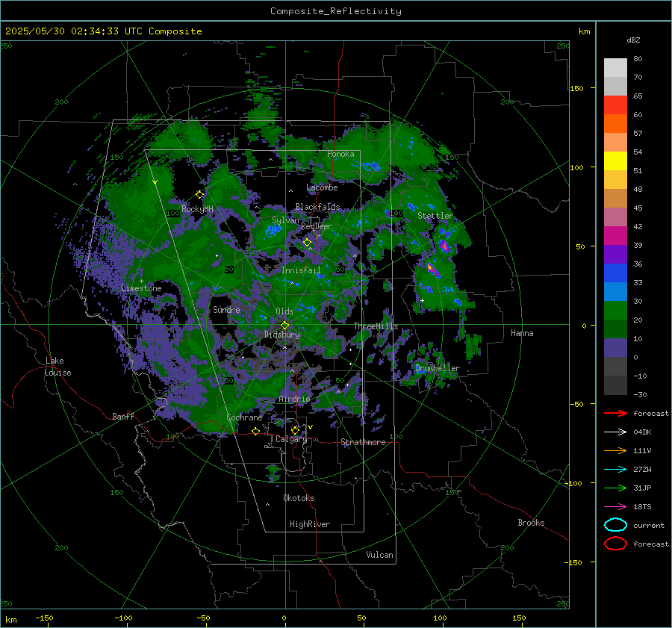Click the yellow diamond marker near RockyMH
The width and height of the screenshot is (672, 628).
[x=199, y=195]
